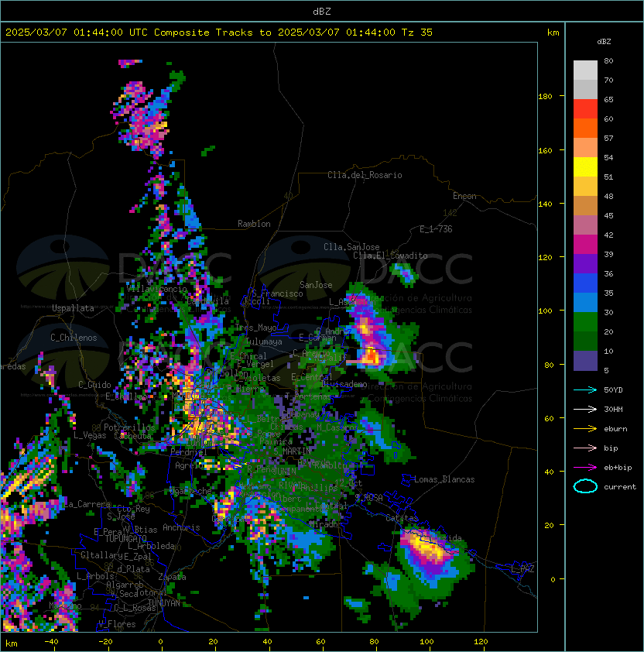Screen dimensions: 644x652
Task: Click the 'L_PAZ' label at right edge
Action: tap(522, 569)
